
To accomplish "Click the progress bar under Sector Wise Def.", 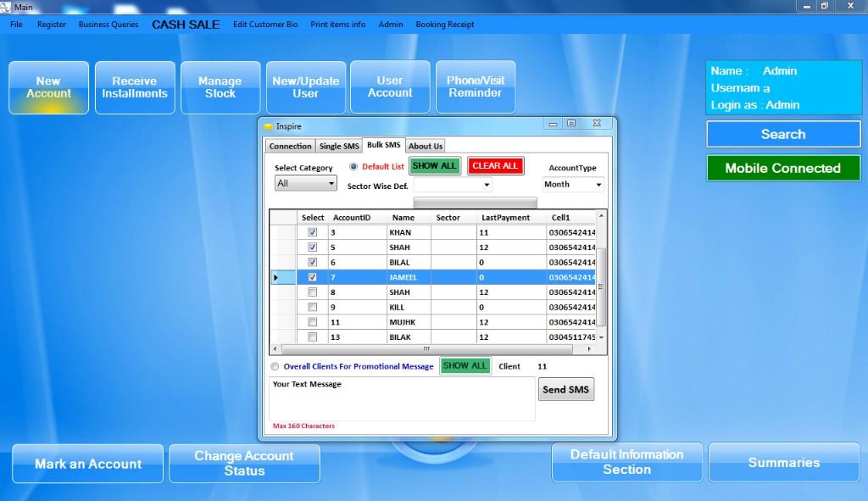I will click(475, 202).
